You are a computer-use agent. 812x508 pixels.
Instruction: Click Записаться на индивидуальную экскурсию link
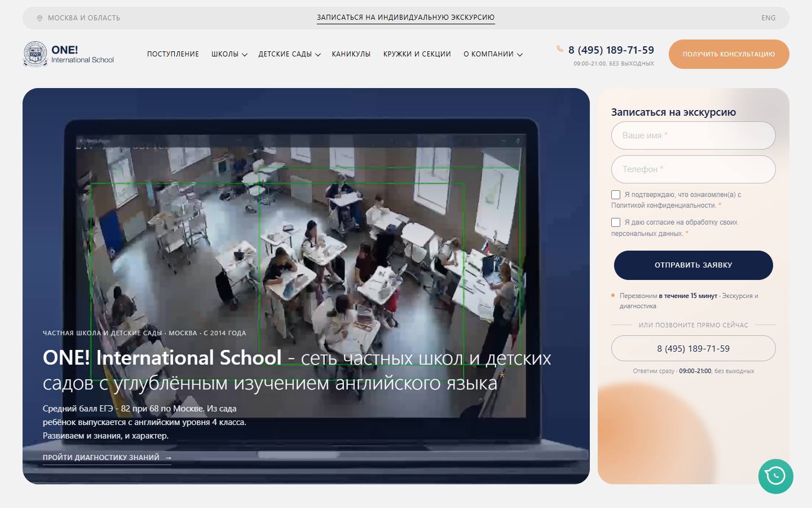coord(405,17)
